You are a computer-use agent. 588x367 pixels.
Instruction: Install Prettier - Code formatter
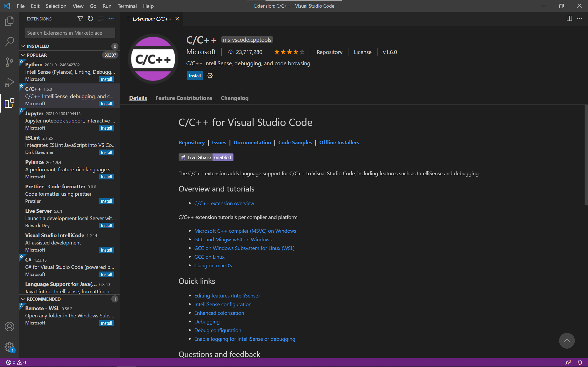(106, 201)
